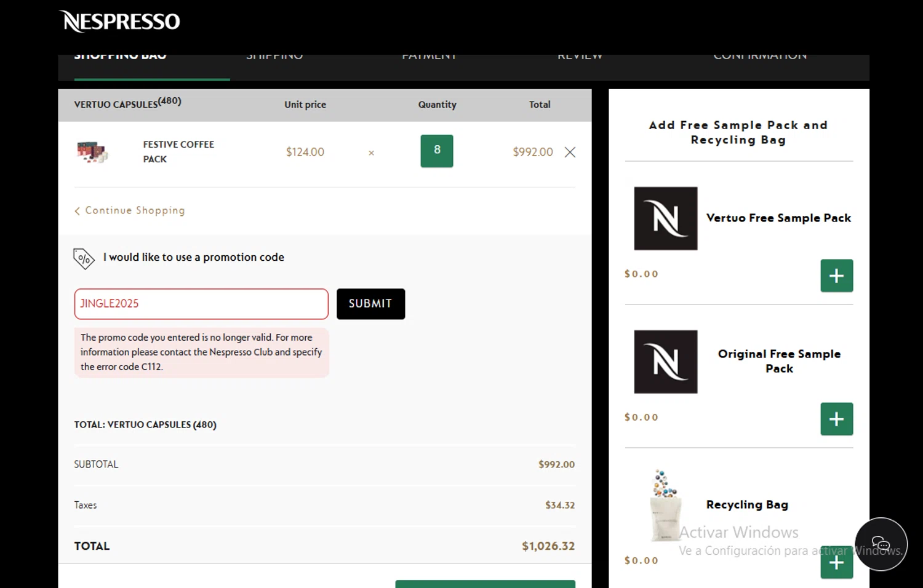923x588 pixels.
Task: Click the 'Add Free Sample Pack and Recycling Bag' heading
Action: [x=738, y=132]
